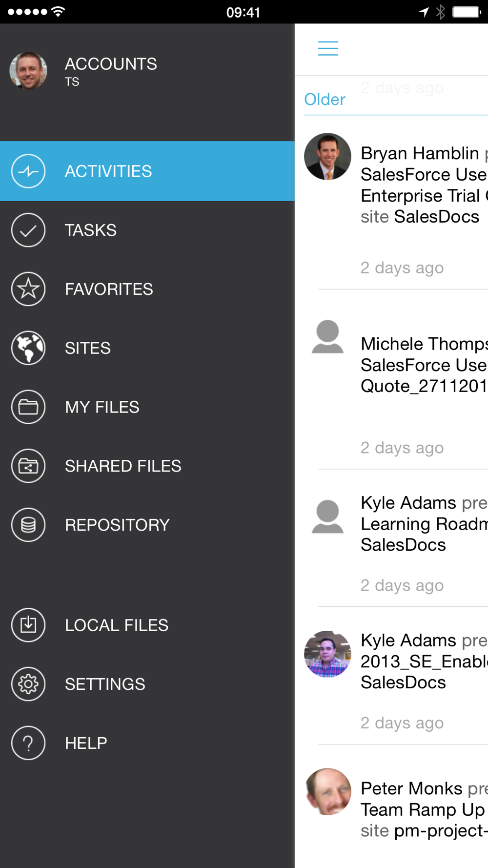Click the Older section header
This screenshot has width=488, height=868.
click(x=325, y=100)
